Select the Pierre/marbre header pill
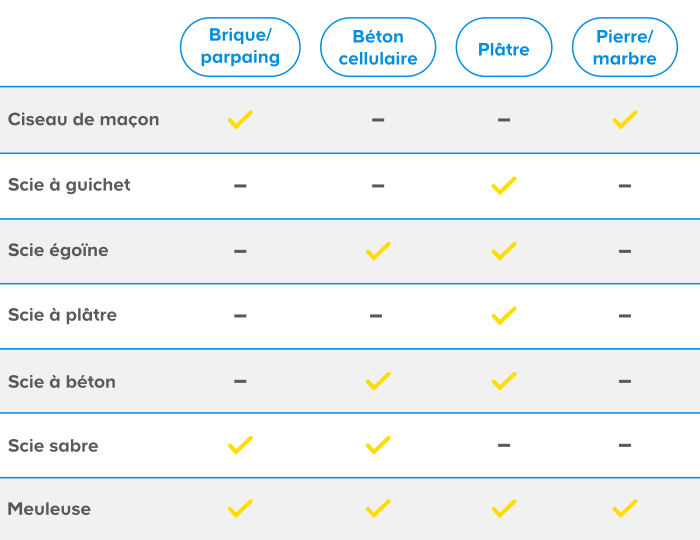Viewport: 700px width, 540px height. point(625,47)
